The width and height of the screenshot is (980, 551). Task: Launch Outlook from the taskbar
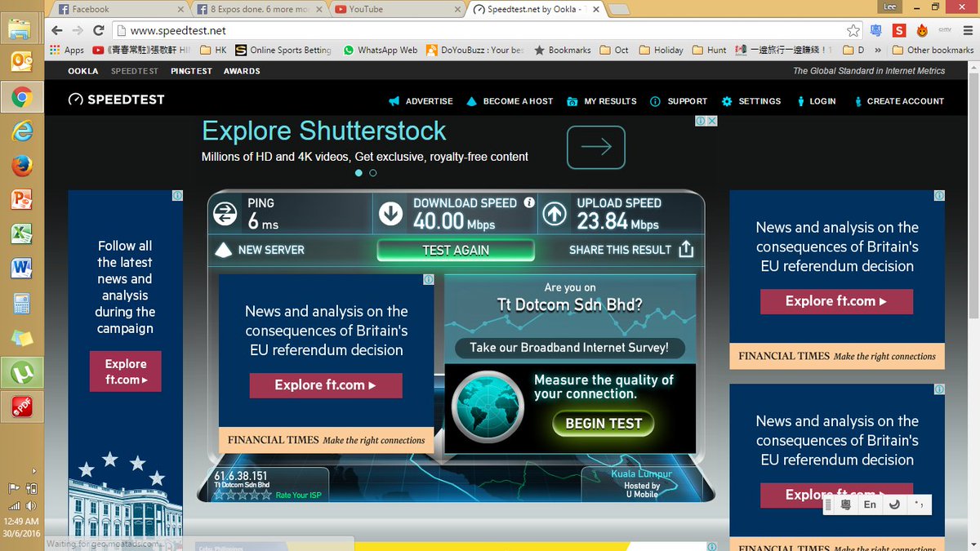click(x=20, y=63)
